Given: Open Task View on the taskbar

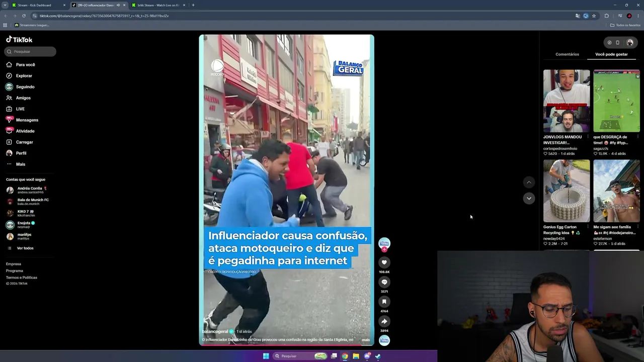Looking at the screenshot, I should tap(334, 356).
